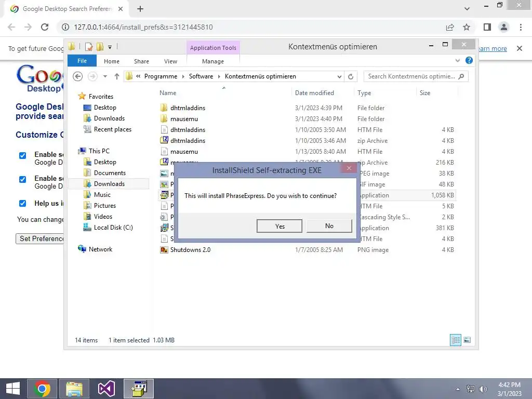532x399 pixels.
Task: Toggle the Help us improve checkbox
Action: click(x=22, y=203)
